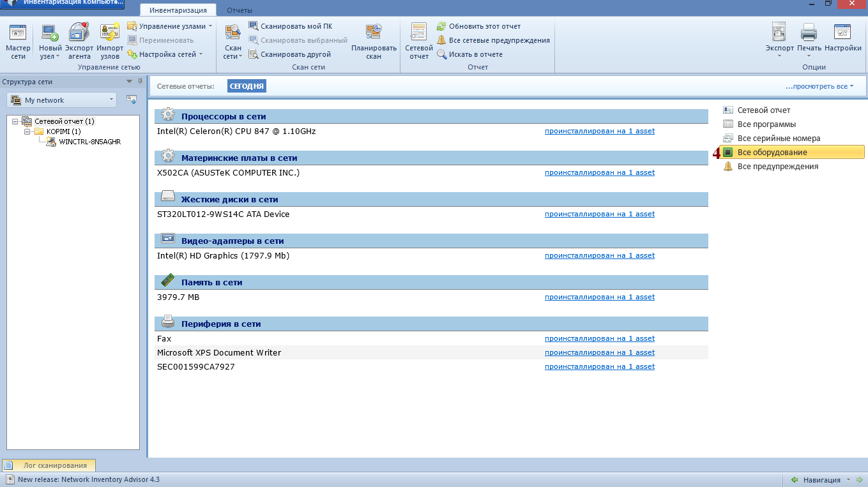This screenshot has width=868, height=487.
Task: Open Управление узлами menu
Action: coord(170,26)
